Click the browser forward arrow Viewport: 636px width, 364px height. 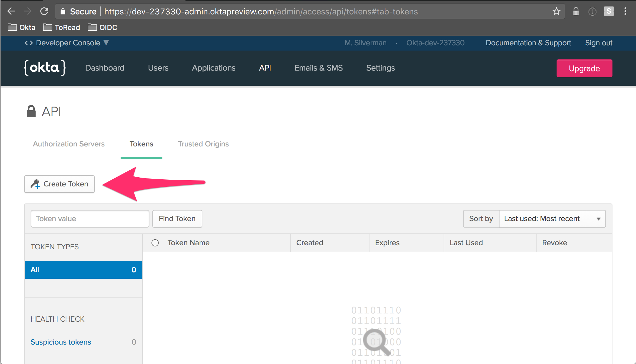pyautogui.click(x=28, y=11)
